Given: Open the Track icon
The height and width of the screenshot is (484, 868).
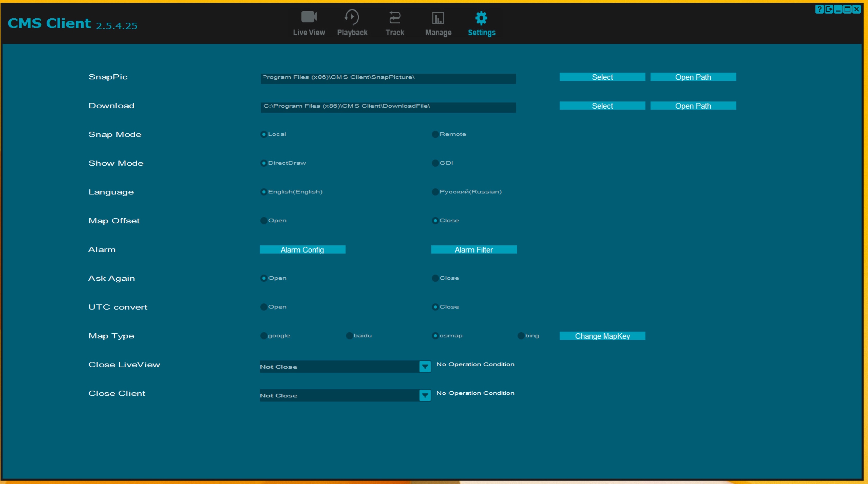Looking at the screenshot, I should pyautogui.click(x=395, y=17).
